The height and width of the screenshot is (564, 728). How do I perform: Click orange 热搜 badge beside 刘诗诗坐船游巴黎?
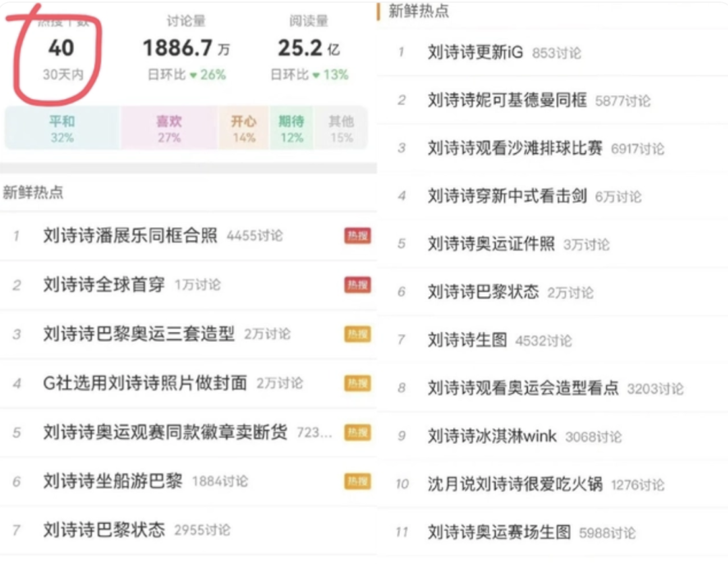click(357, 481)
